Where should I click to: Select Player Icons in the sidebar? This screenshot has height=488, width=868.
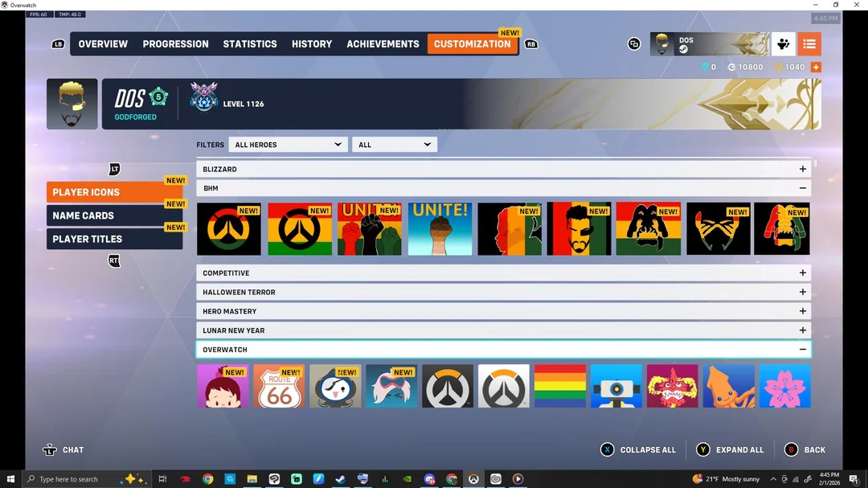[x=115, y=192]
